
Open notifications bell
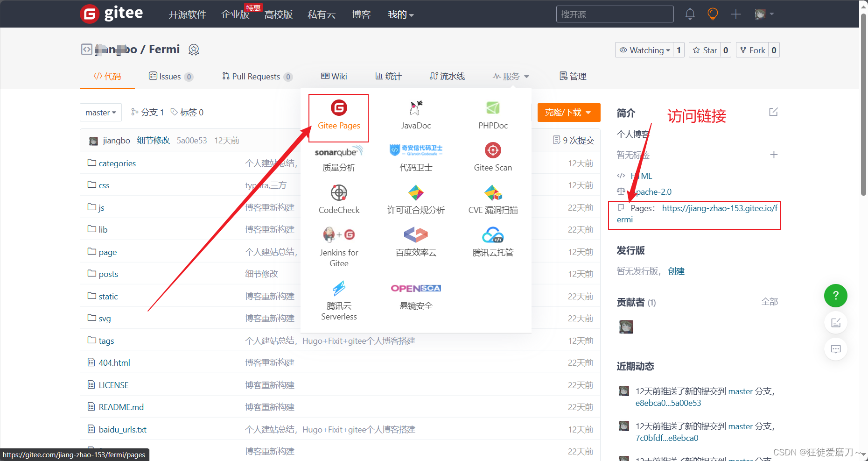coord(690,14)
